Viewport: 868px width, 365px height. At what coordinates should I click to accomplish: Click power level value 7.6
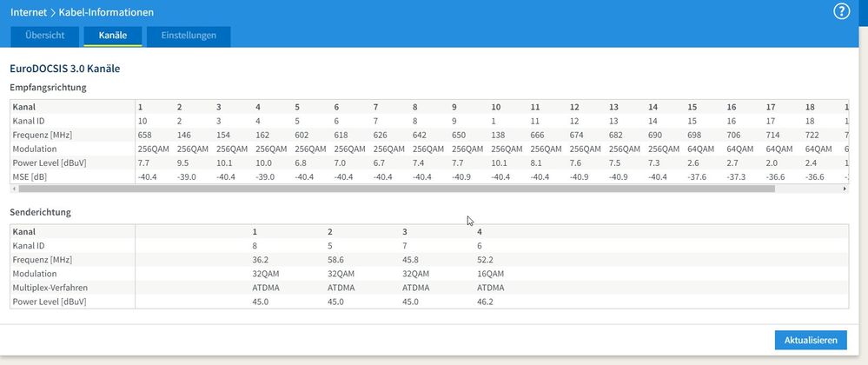coord(575,163)
